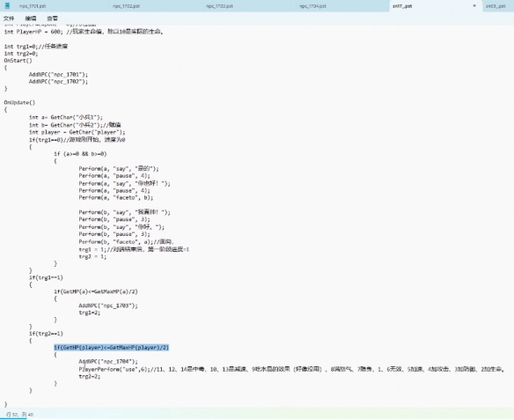Image resolution: width=514 pixels, height=420 pixels.
Task: Click the line and column indicator in status bar
Action: click(x=19, y=415)
